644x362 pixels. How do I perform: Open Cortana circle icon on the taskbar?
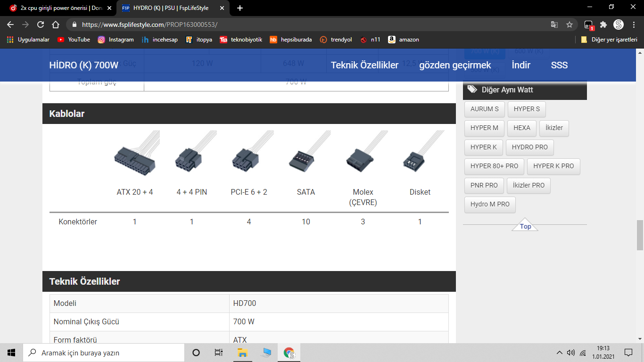coord(196,353)
